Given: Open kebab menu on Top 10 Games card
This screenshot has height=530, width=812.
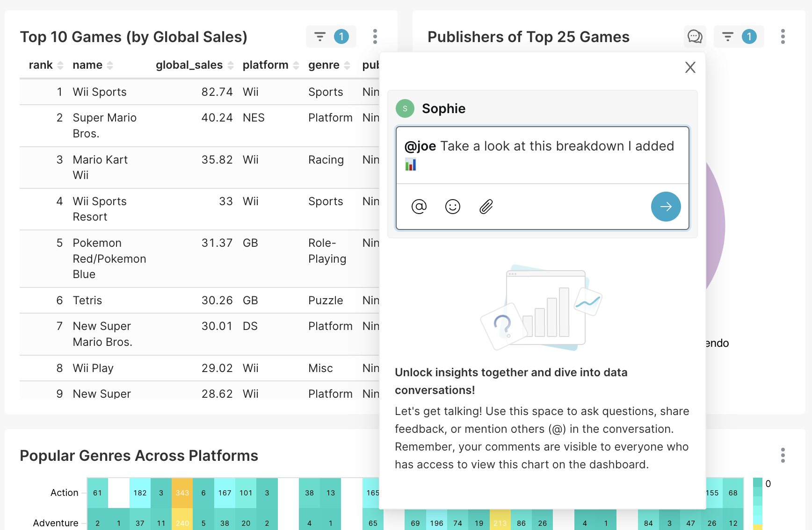Looking at the screenshot, I should point(375,36).
